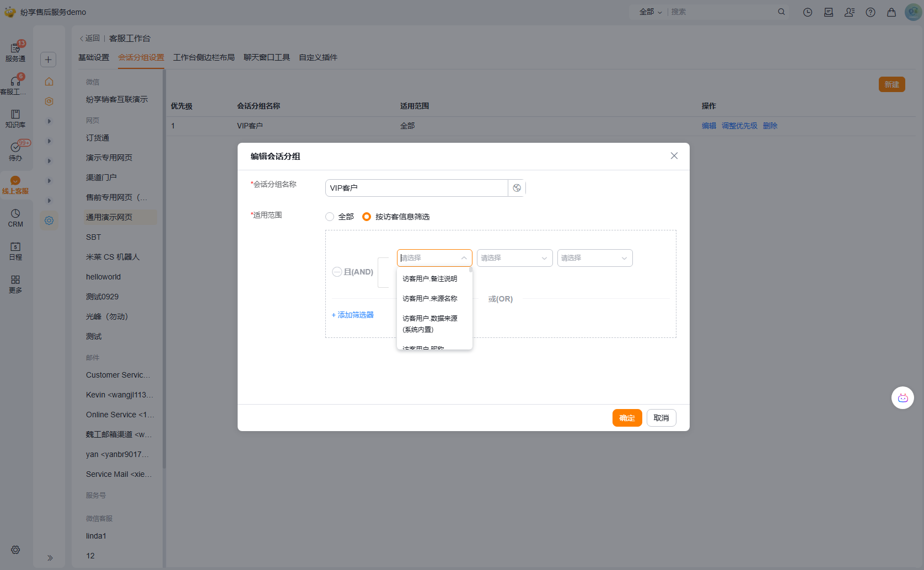Expand the secondary sidebar with the double chevron
Screen dimensions: 924x570
tap(50, 558)
